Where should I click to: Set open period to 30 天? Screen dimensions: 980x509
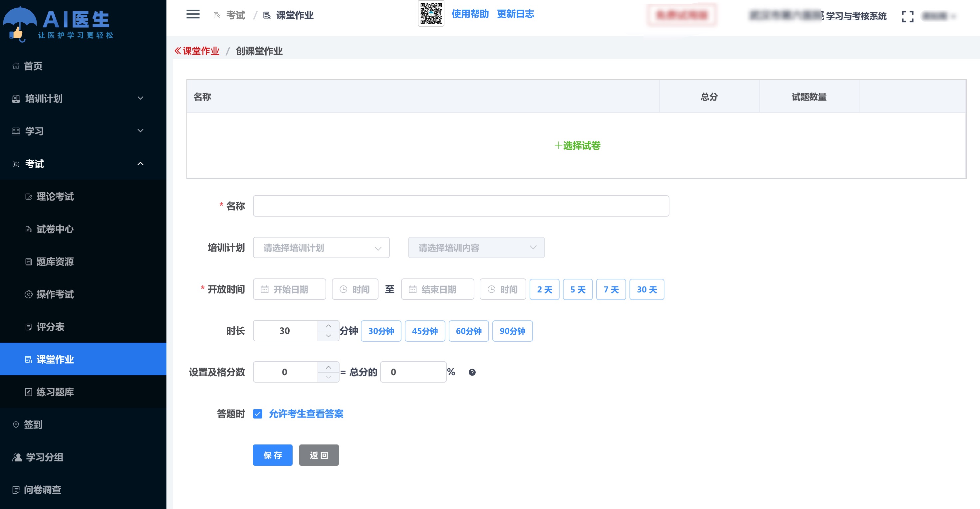(647, 289)
